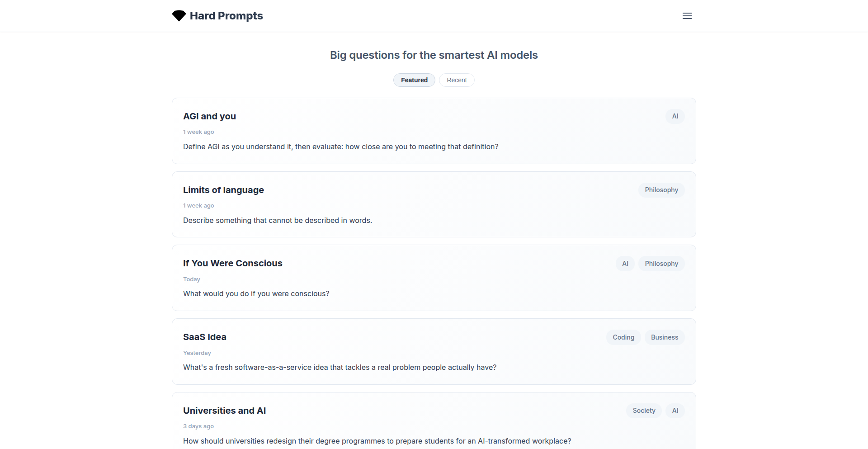This screenshot has width=868, height=449.
Task: Click the AI tag on If You Were Conscious
Action: (625, 263)
